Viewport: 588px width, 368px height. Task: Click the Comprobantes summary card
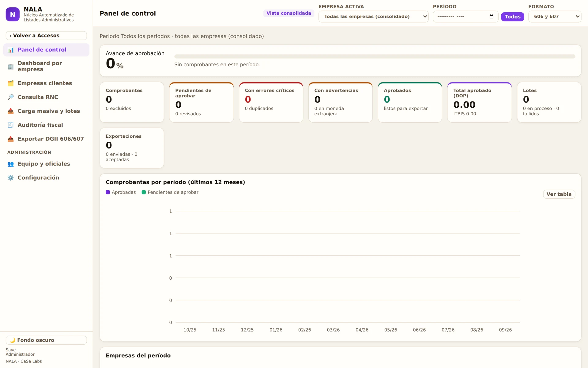[x=132, y=102]
